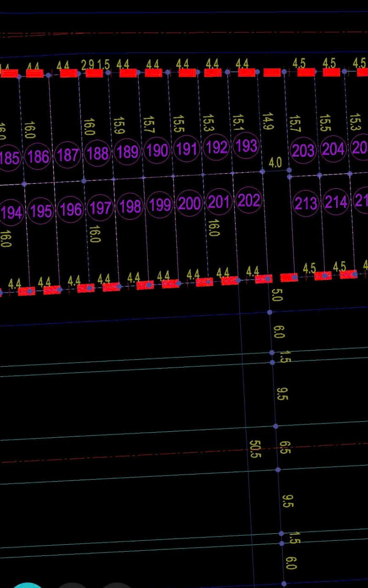
Task: Click the 14.9 dimension text
Action: tap(267, 121)
